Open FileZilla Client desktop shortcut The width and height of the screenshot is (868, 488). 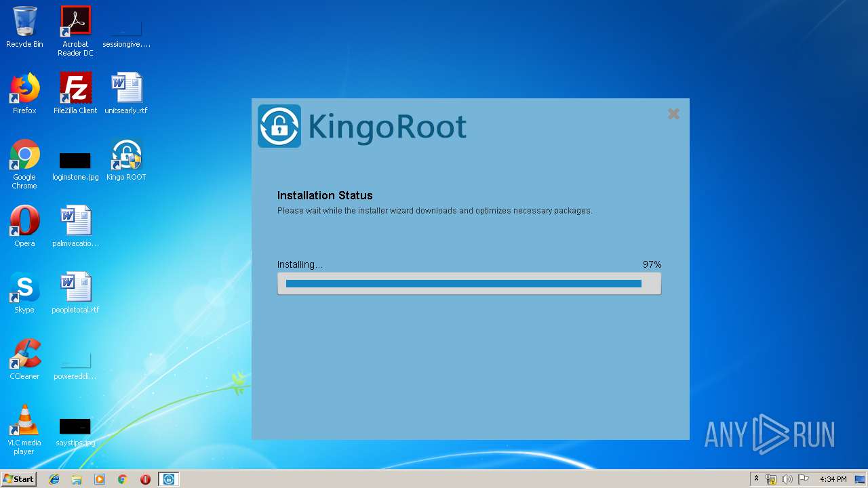pyautogui.click(x=75, y=94)
